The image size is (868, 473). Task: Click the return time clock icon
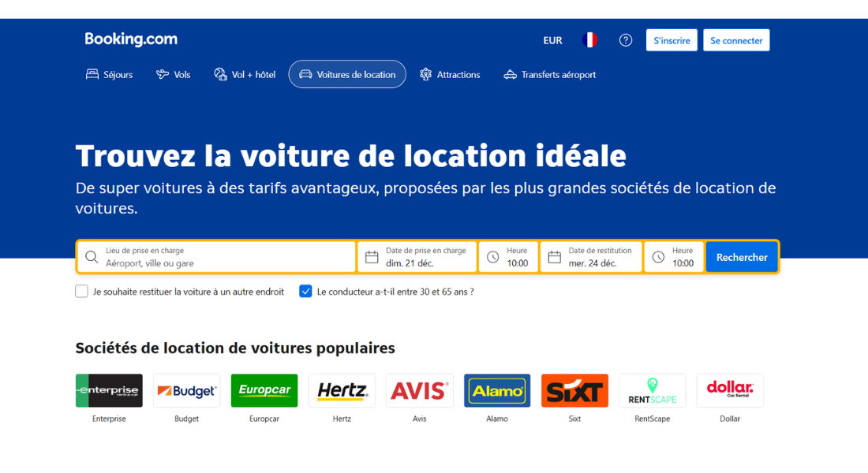658,257
